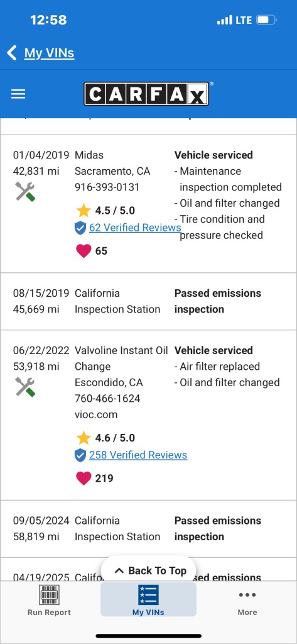Open 62 Verified Reviews link
Image resolution: width=297 pixels, height=644 pixels.
[135, 228]
